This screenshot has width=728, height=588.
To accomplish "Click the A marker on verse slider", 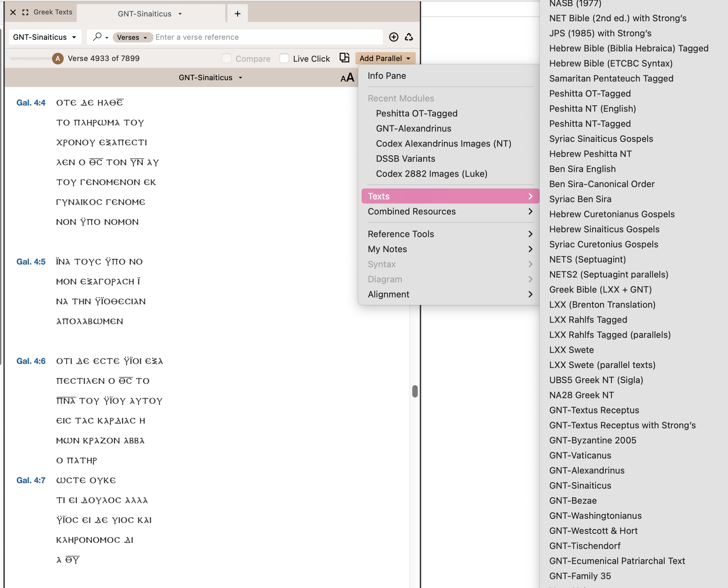I will (58, 59).
